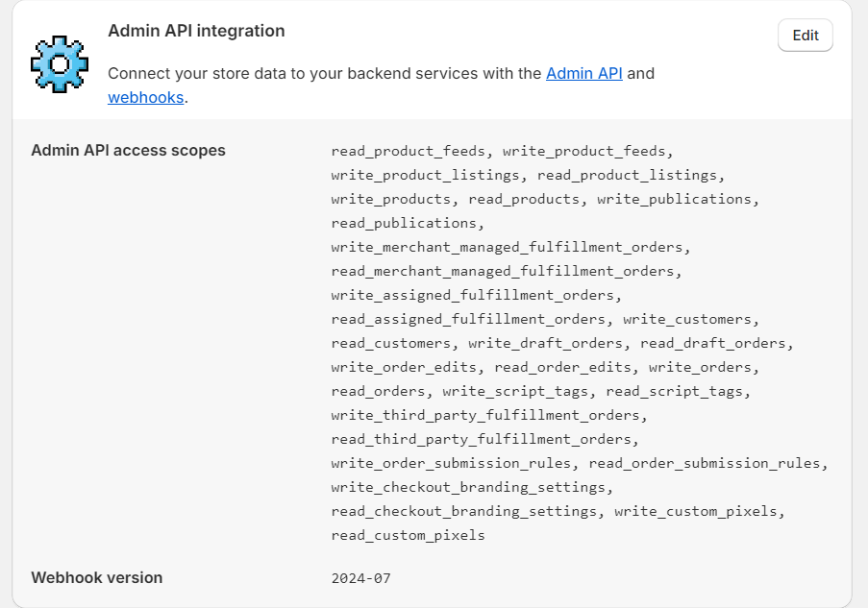
Task: Click the read_draft_orders scope
Action: tap(712, 343)
